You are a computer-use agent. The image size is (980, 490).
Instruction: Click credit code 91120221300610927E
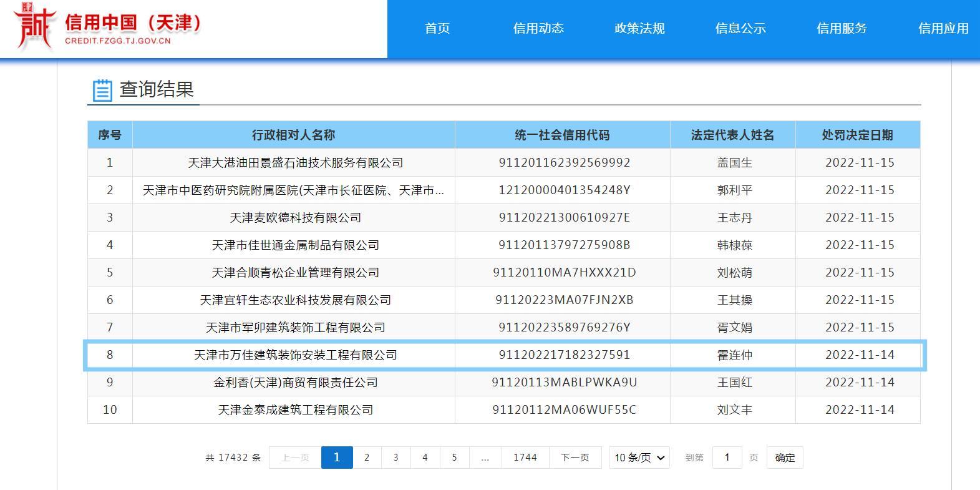565,218
